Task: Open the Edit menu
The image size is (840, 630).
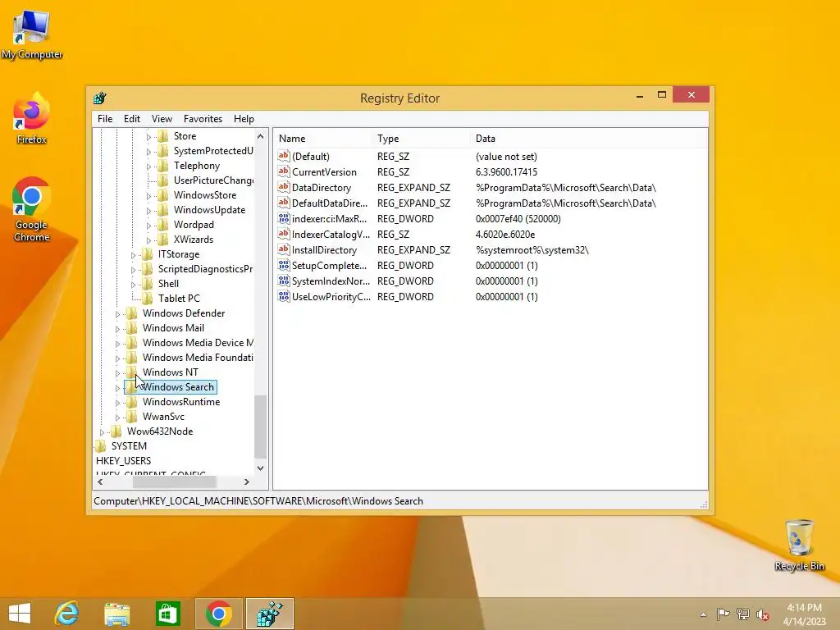Action: click(x=132, y=119)
